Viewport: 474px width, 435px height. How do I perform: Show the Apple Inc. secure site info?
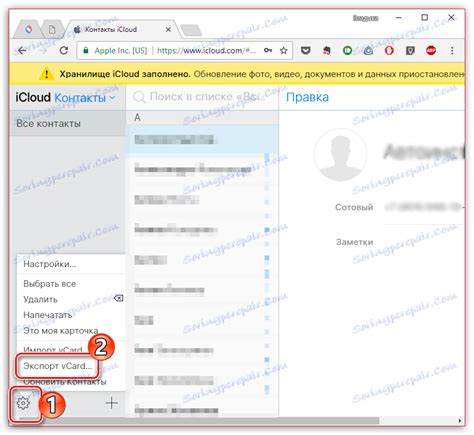point(115,51)
